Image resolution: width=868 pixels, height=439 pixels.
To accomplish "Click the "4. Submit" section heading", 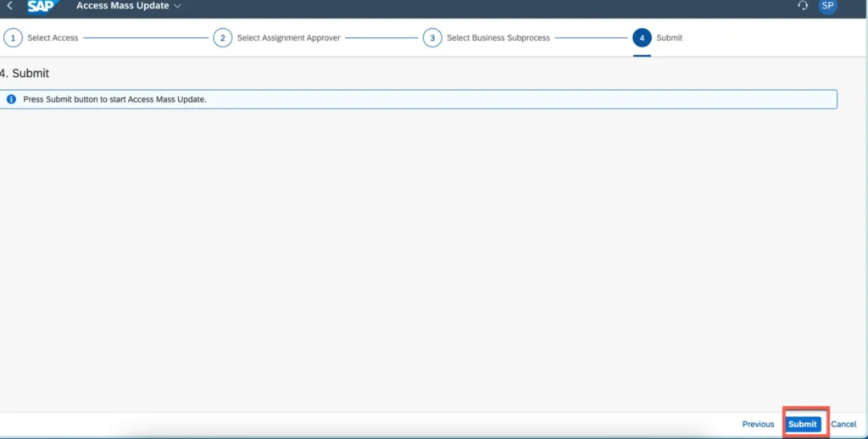I will [25, 74].
